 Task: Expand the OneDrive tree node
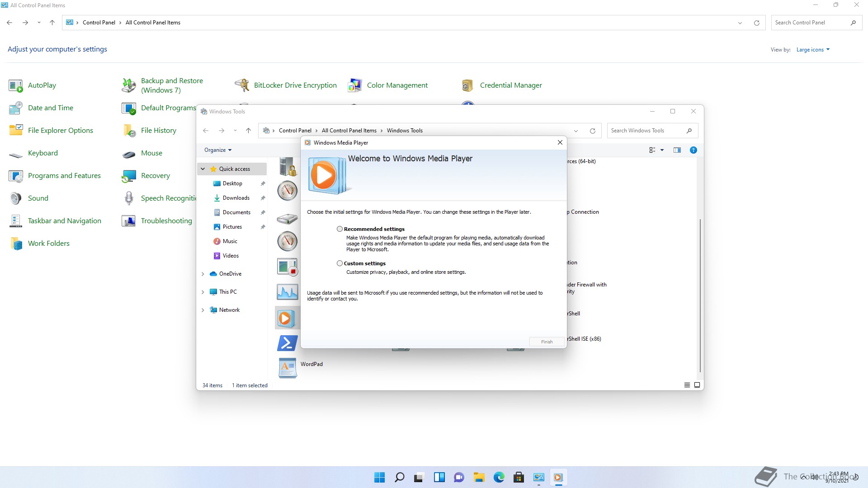pyautogui.click(x=203, y=274)
